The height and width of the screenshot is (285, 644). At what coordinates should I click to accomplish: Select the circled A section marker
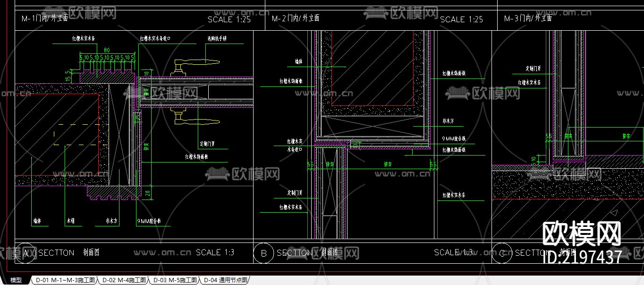[25, 253]
